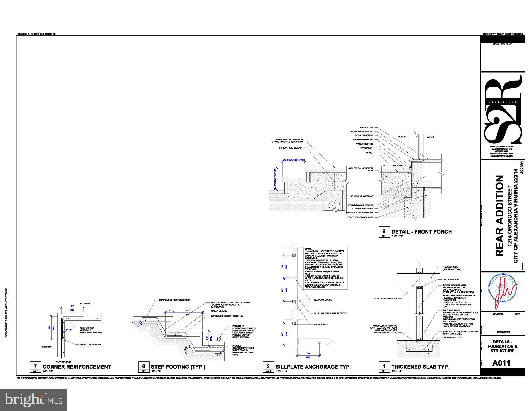The image size is (532, 411).
Task: Click the DETAIL - FRONT PORCH title
Action: (421, 232)
